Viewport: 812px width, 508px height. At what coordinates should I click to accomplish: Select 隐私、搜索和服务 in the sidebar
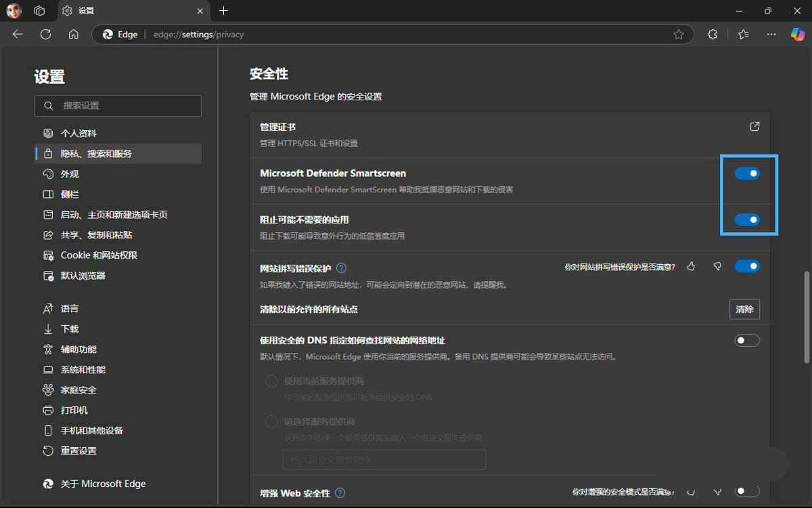tap(118, 154)
